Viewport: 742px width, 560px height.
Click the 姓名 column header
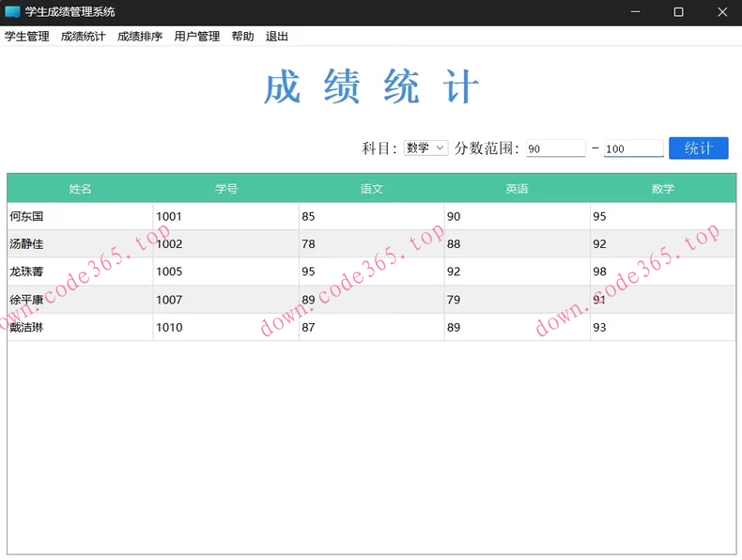coord(81,189)
